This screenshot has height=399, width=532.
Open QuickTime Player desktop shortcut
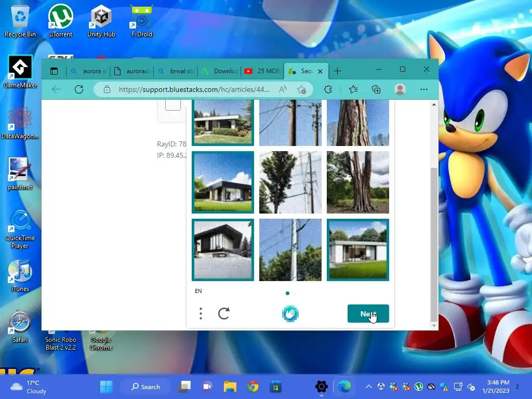[20, 229]
